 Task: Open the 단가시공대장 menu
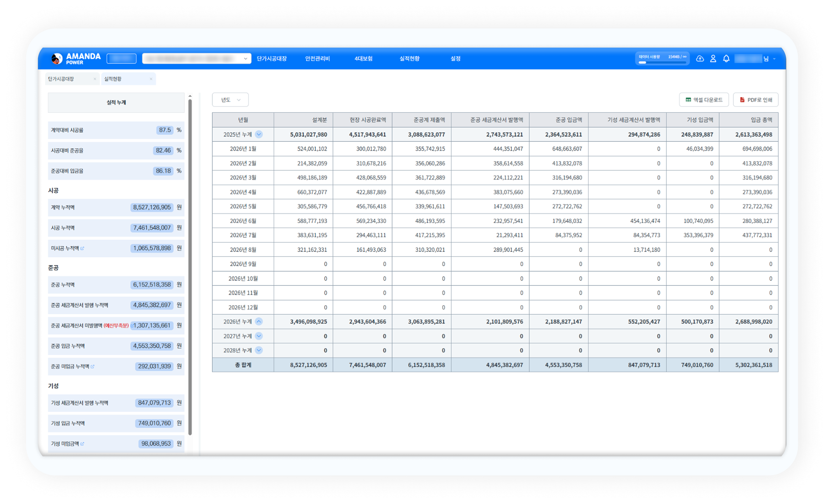271,58
